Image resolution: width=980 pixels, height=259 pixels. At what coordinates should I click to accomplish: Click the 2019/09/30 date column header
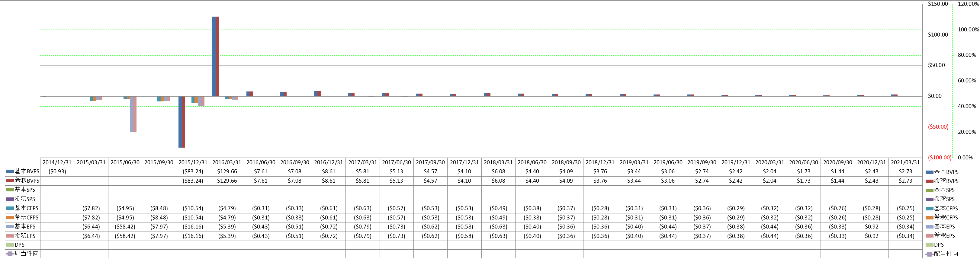[x=702, y=162]
